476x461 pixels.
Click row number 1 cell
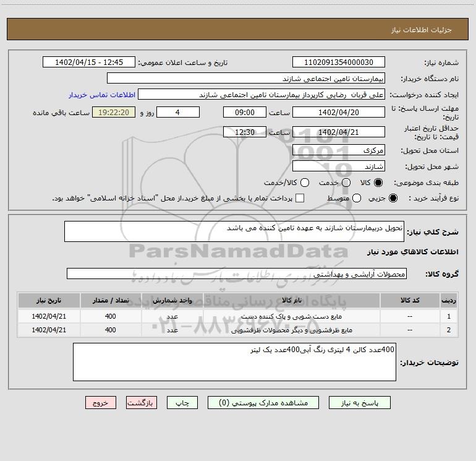coord(449,316)
